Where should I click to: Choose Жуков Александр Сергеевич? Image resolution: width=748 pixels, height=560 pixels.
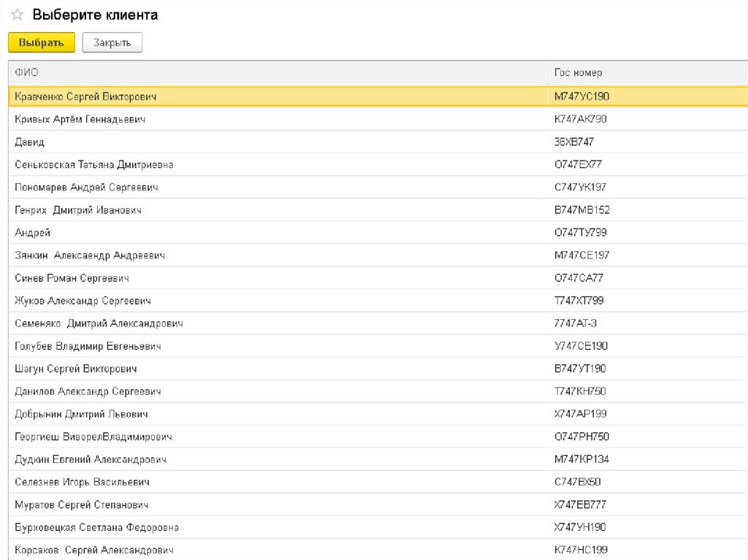pyautogui.click(x=83, y=300)
